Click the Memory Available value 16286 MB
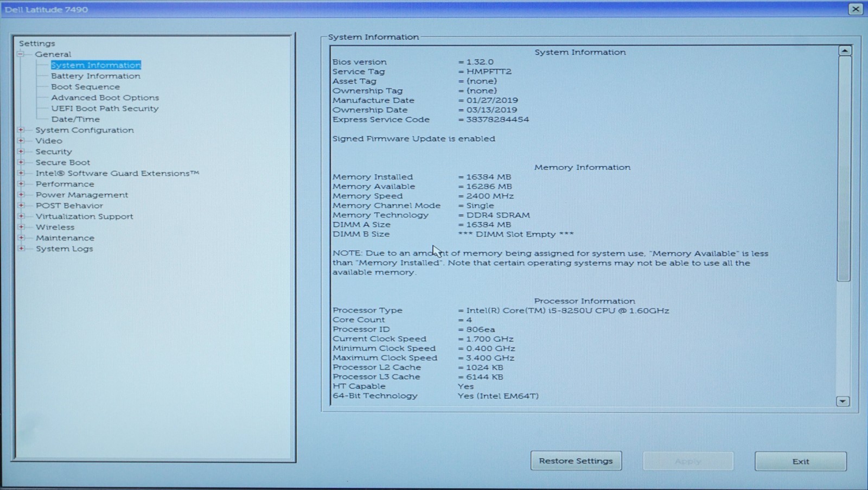The height and width of the screenshot is (490, 868). click(x=489, y=186)
